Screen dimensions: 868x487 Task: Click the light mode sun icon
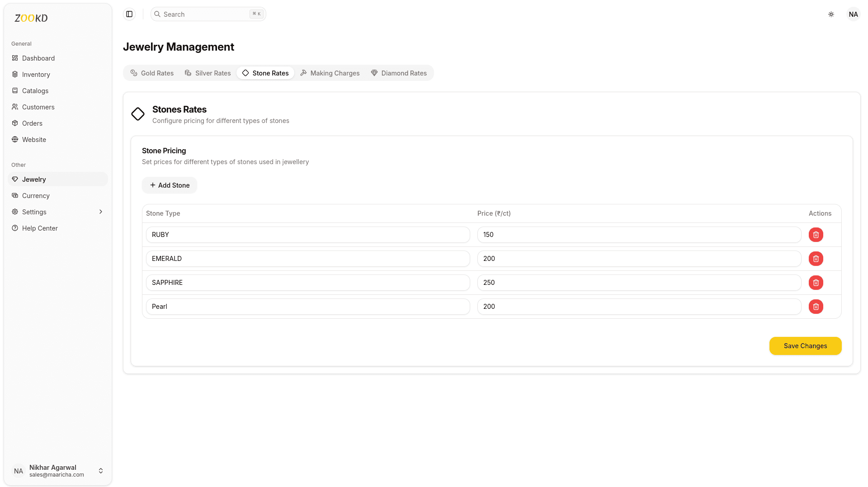point(831,14)
